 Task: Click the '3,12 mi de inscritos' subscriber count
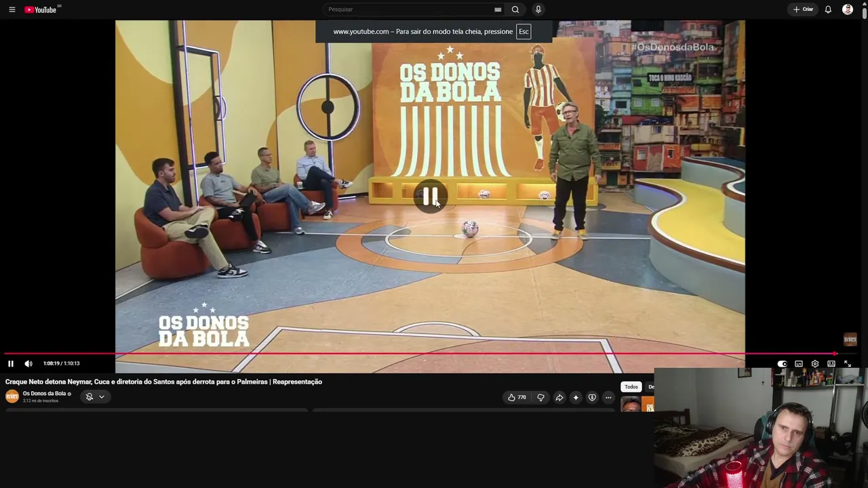[x=41, y=401]
